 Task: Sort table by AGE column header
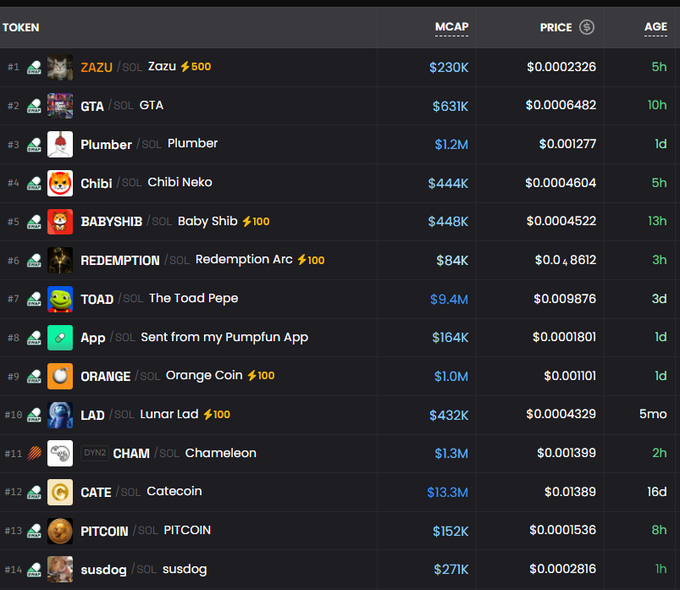pos(656,27)
